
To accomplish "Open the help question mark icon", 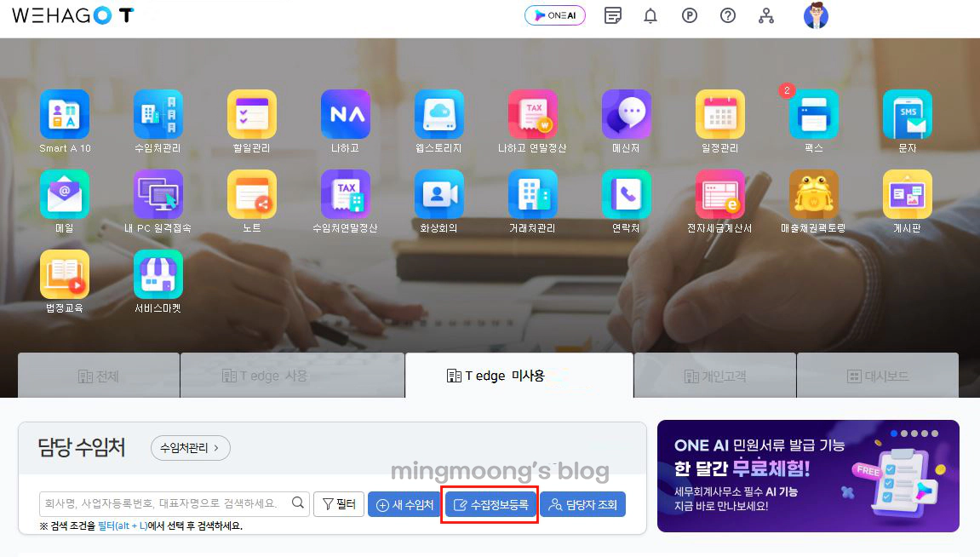I will [728, 15].
